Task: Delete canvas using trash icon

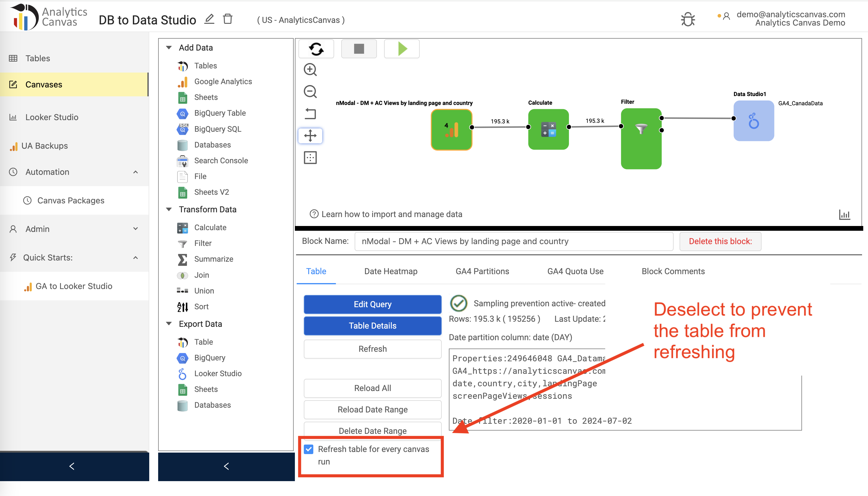Action: pyautogui.click(x=227, y=19)
